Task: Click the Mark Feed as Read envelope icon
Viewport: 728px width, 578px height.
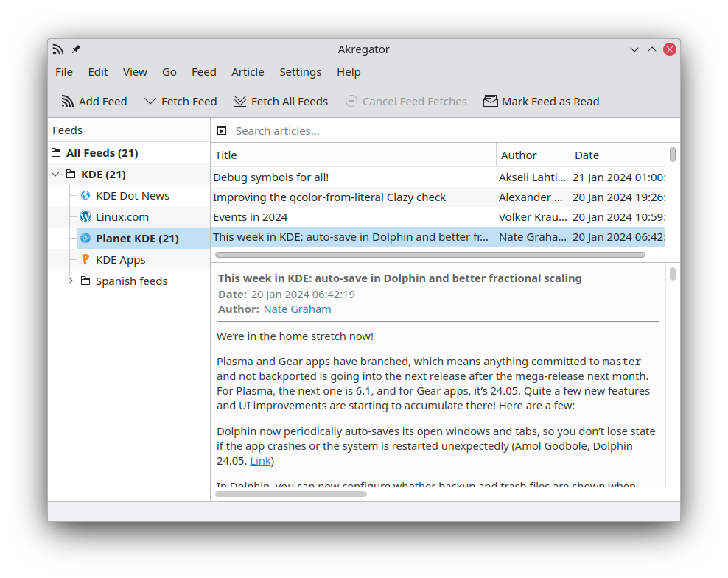Action: (x=491, y=102)
